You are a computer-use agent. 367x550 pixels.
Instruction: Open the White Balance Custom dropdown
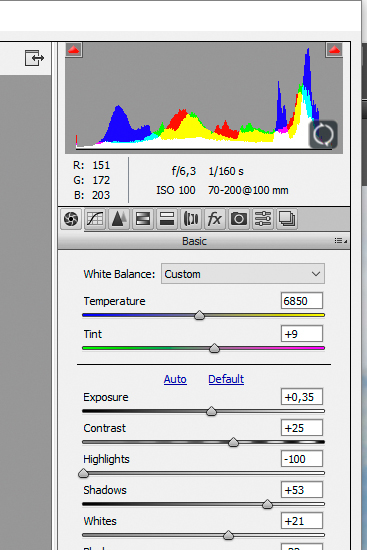click(243, 274)
